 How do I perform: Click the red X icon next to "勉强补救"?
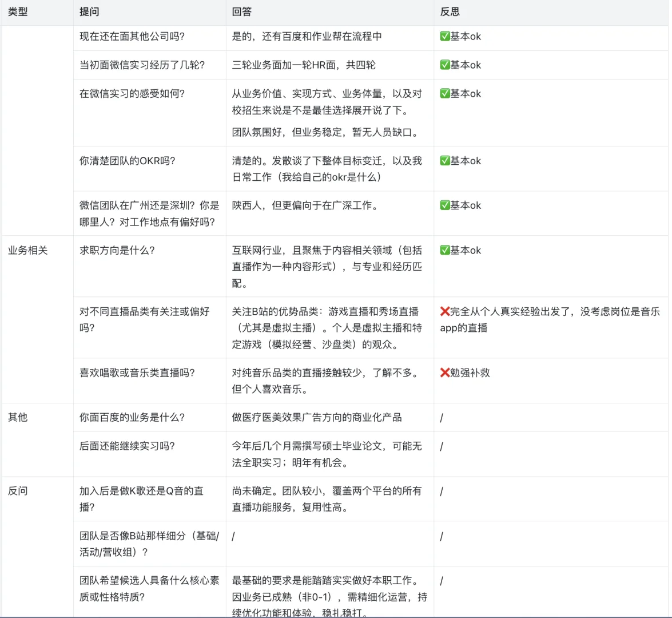445,373
